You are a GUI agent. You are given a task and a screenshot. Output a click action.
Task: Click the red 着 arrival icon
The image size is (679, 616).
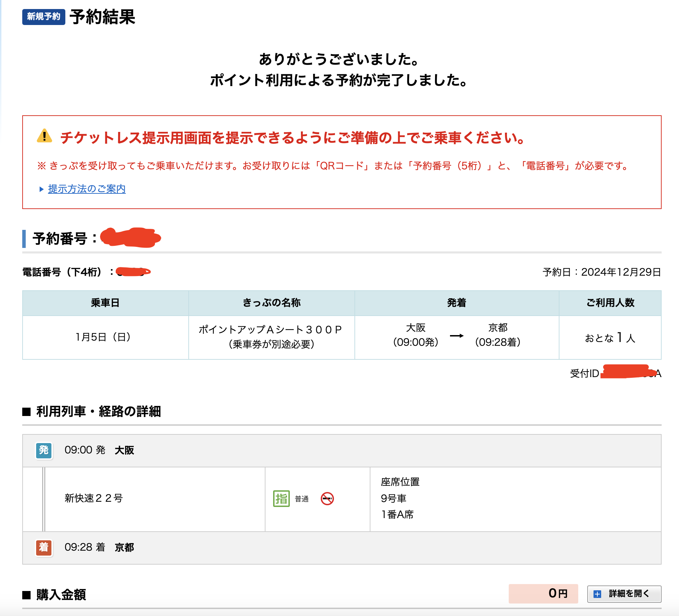(x=44, y=547)
